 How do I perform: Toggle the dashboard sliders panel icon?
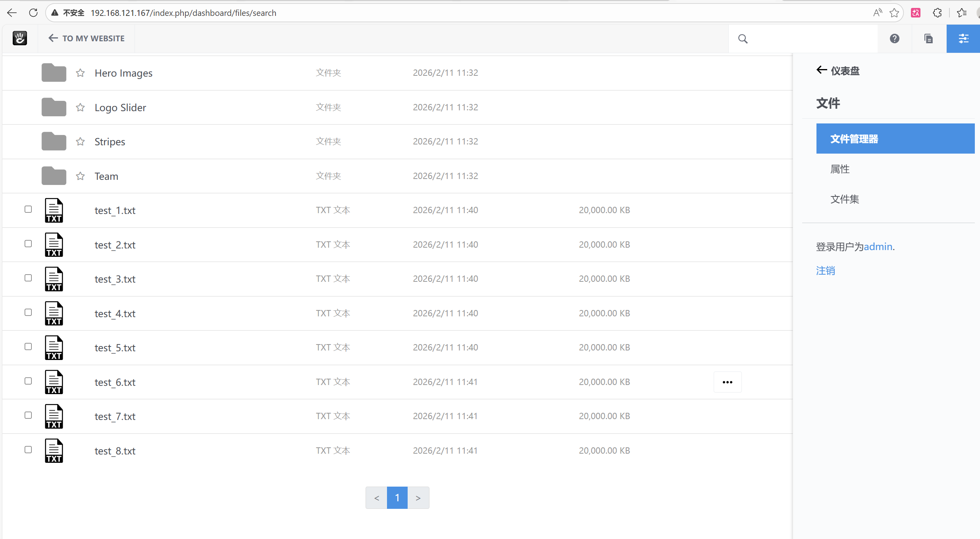pyautogui.click(x=963, y=38)
